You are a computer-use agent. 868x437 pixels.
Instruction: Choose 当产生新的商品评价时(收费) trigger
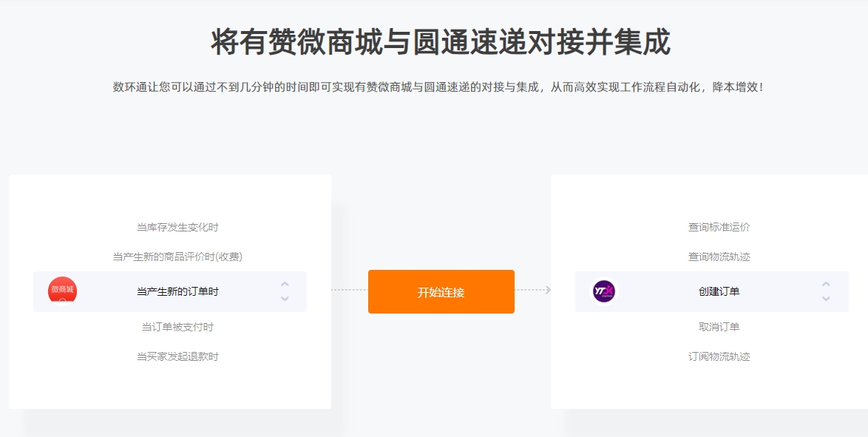pos(177,257)
